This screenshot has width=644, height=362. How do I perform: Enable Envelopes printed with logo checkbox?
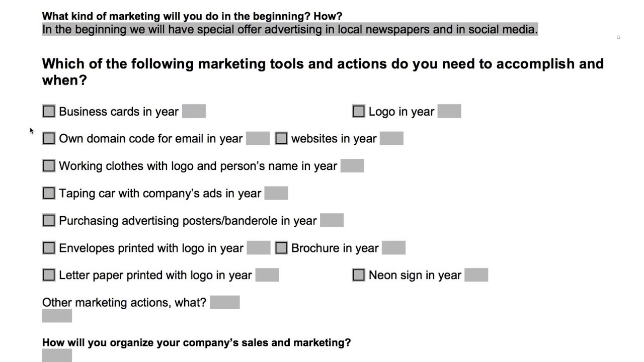(49, 248)
